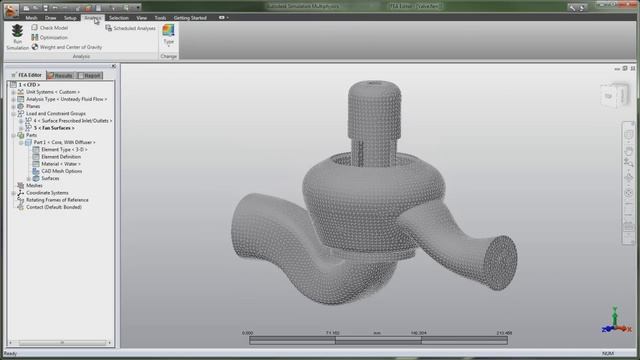Click the Run Simulation traffic light icon
The width and height of the screenshot is (640, 360).
click(17, 31)
